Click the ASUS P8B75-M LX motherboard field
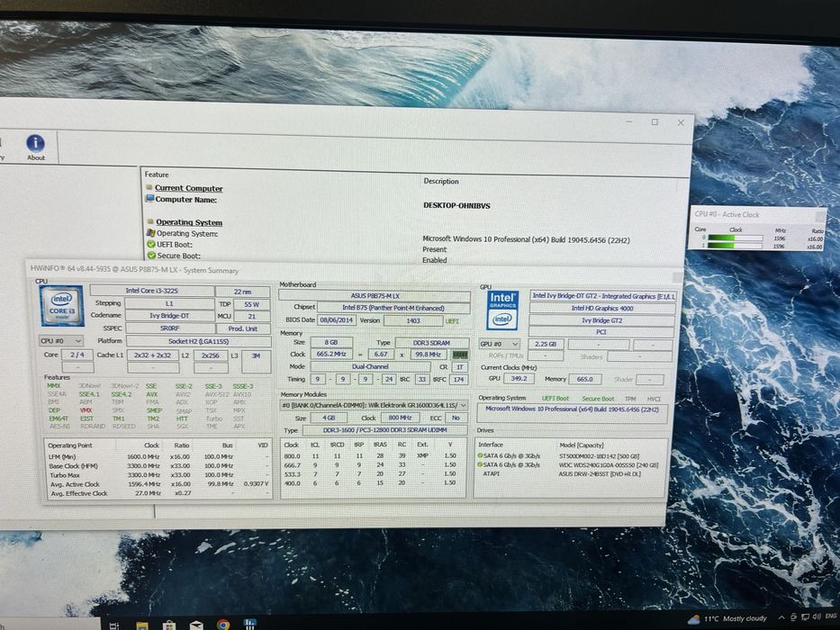 [x=375, y=296]
